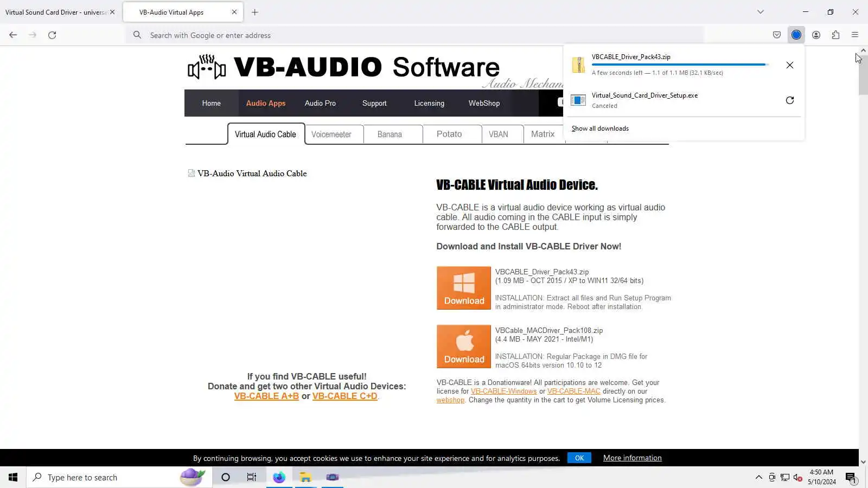Select the Banana tab
This screenshot has width=868, height=488.
(390, 134)
